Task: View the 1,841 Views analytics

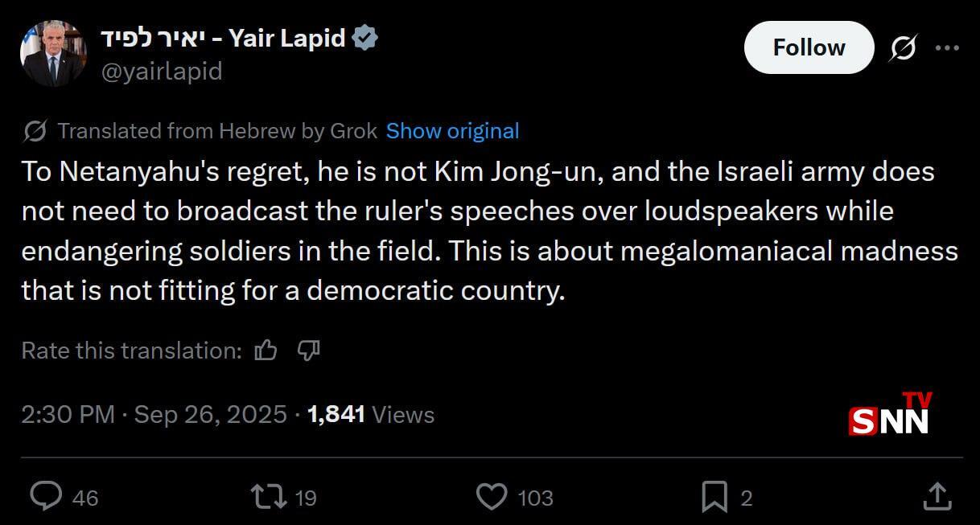Action: point(371,414)
